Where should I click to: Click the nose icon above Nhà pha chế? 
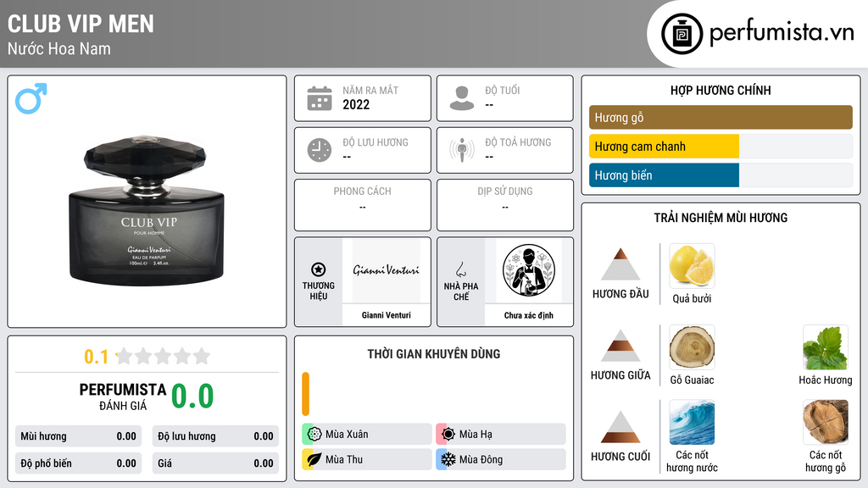460,269
